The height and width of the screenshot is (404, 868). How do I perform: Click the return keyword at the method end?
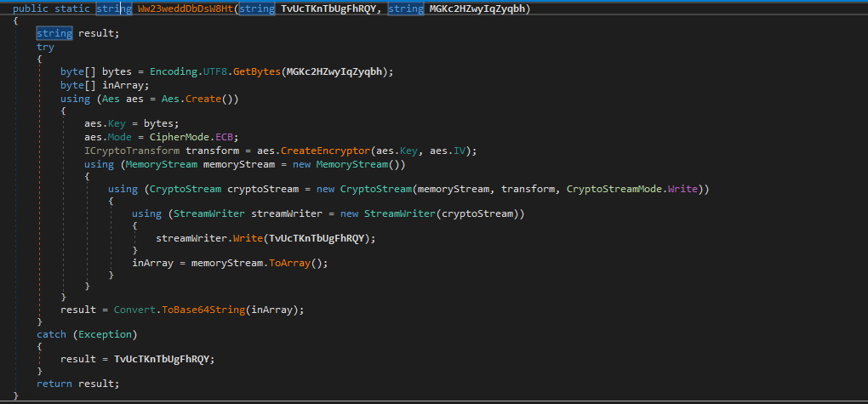click(54, 384)
